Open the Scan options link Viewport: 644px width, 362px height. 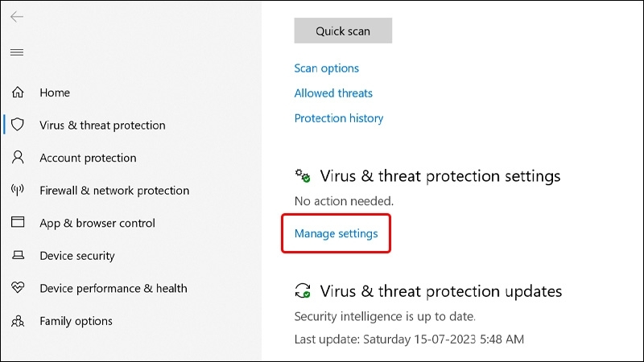click(327, 68)
